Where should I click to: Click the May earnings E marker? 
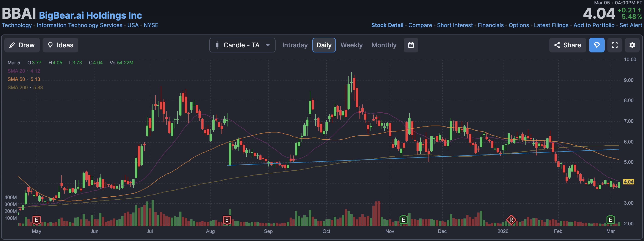pyautogui.click(x=36, y=220)
